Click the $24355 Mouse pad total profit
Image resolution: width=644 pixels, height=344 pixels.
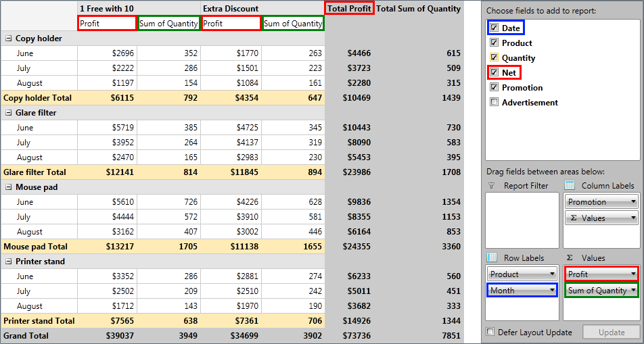click(356, 247)
